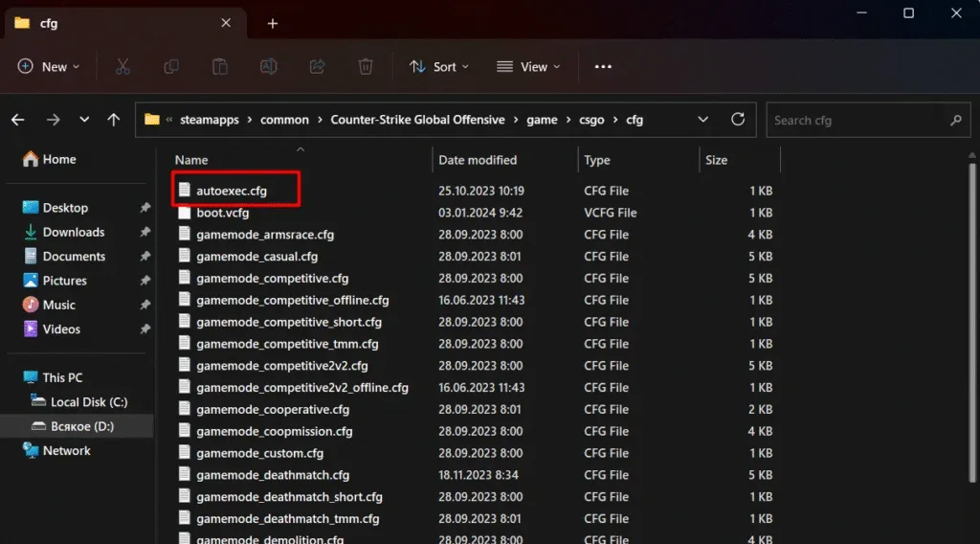Click the boot.vcfg file icon

(x=185, y=212)
